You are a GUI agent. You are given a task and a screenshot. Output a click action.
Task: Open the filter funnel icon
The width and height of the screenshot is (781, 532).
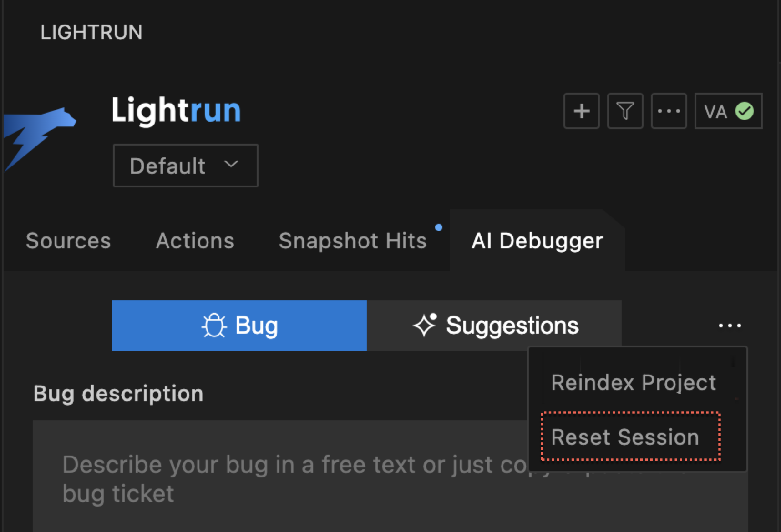click(625, 111)
